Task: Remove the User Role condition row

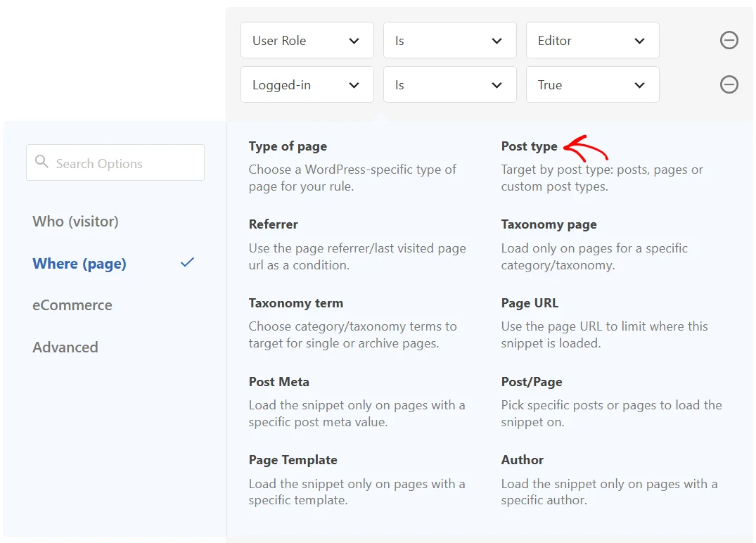Action: 729,40
